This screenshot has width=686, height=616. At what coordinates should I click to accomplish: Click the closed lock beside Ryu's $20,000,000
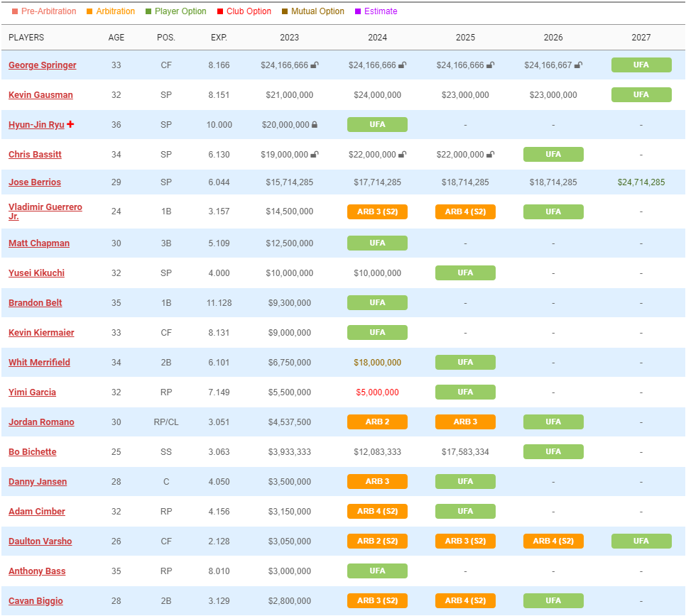[314, 125]
